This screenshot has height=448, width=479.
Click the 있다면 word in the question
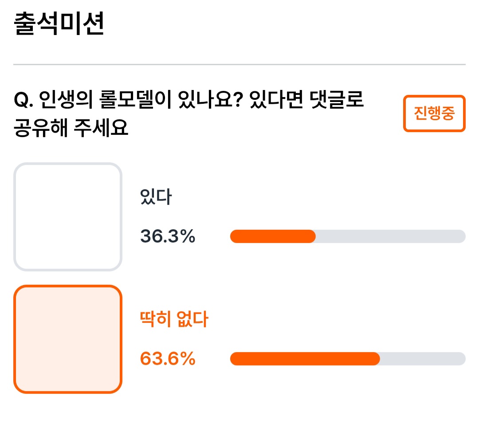pos(276,100)
